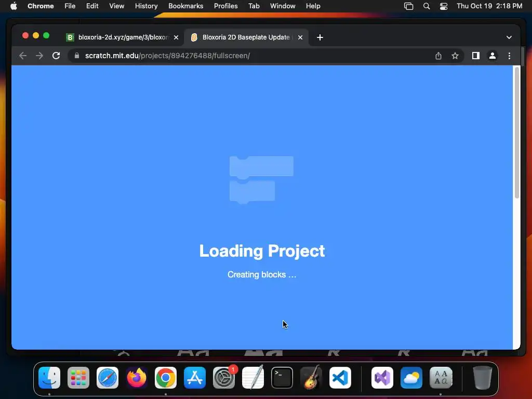Open the Edit menu
The height and width of the screenshot is (399, 532).
(92, 6)
